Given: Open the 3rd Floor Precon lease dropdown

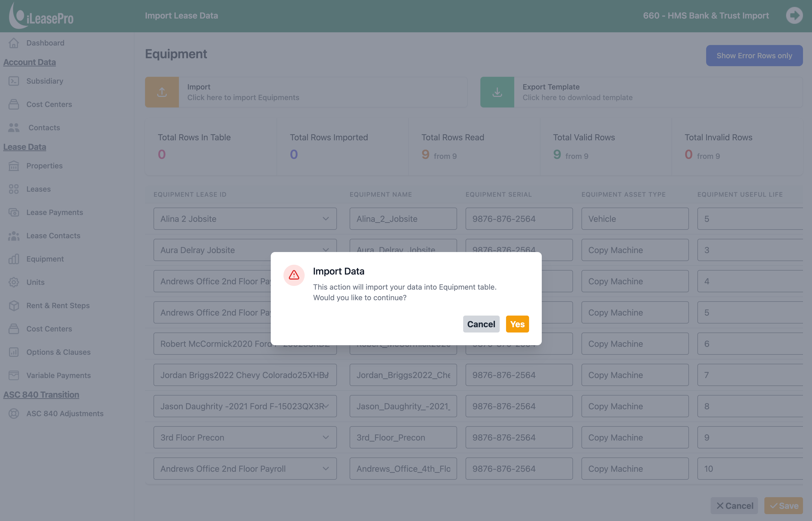Looking at the screenshot, I should tap(245, 437).
